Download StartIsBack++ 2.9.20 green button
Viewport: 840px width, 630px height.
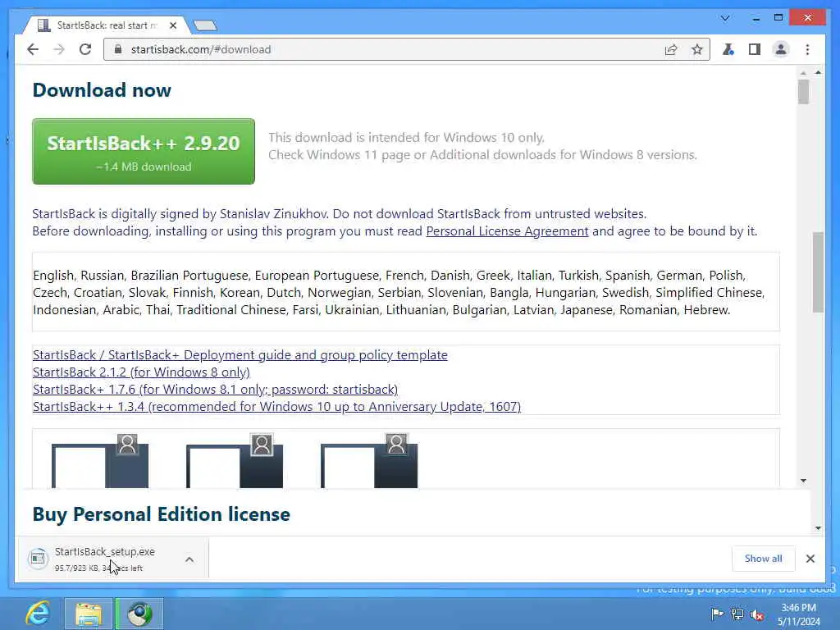click(x=144, y=152)
